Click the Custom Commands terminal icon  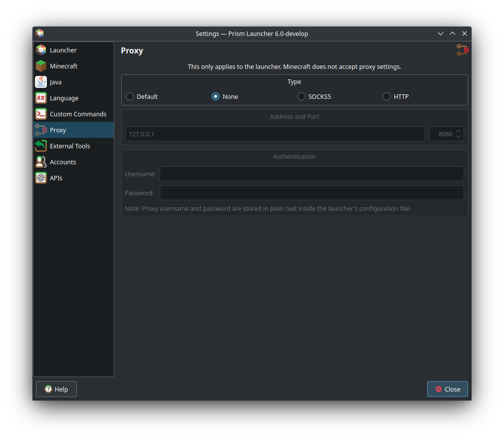41,114
